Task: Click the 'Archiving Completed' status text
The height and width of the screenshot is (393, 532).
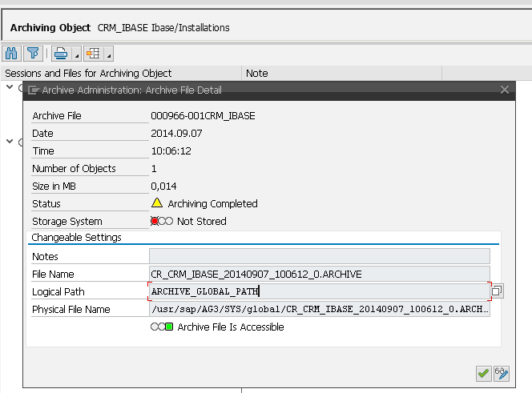Action: coord(213,203)
